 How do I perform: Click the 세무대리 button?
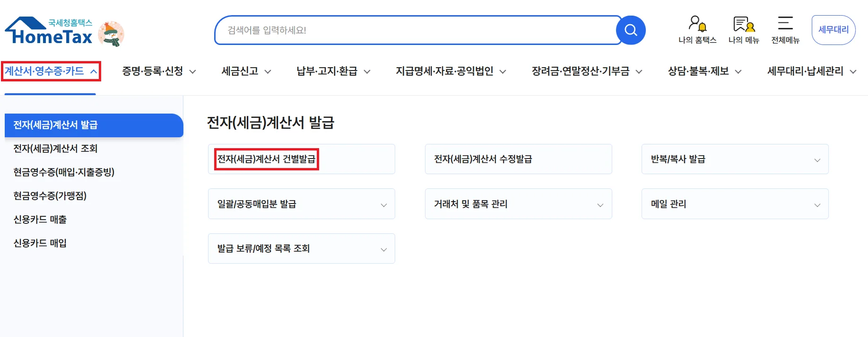click(833, 30)
